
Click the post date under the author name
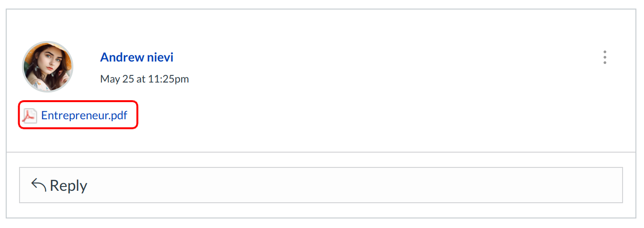[x=144, y=79]
